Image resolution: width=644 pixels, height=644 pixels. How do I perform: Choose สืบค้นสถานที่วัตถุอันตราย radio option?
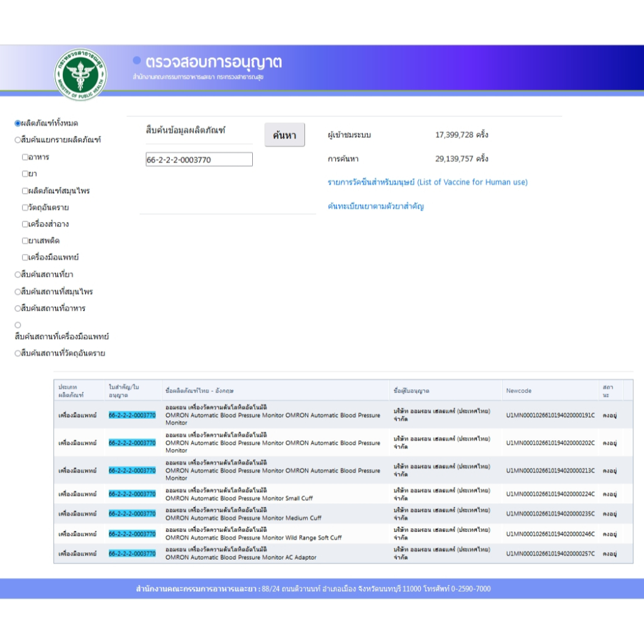click(x=18, y=353)
